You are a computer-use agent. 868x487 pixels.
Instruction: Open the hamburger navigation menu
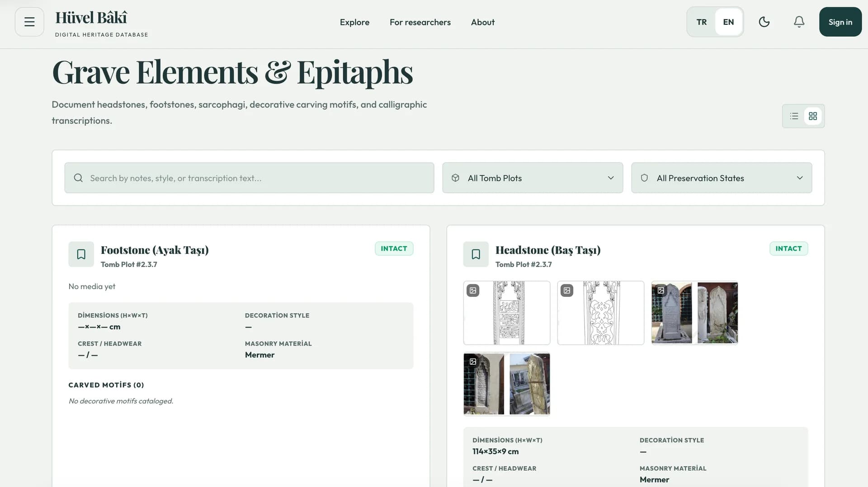click(29, 22)
